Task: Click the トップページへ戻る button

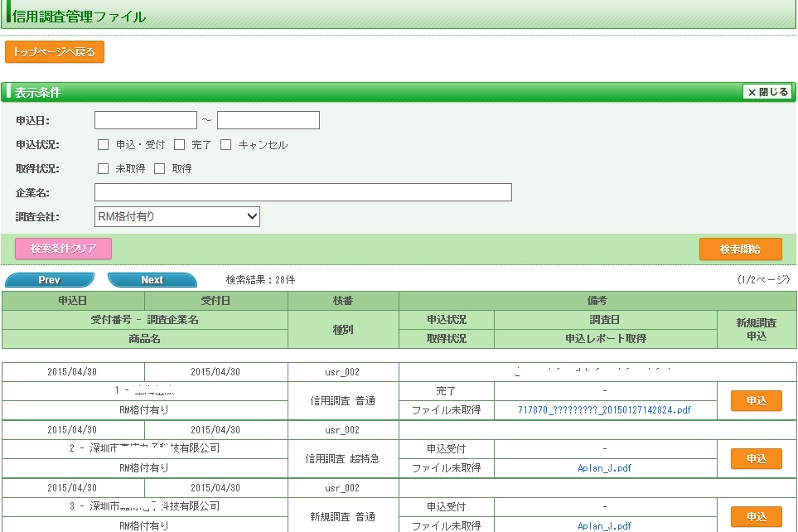Action: (55, 52)
